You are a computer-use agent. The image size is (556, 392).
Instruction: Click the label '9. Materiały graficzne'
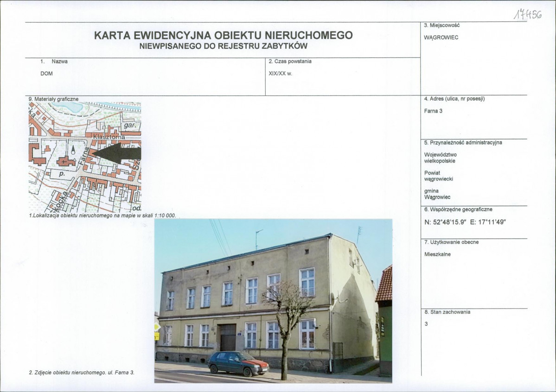[x=53, y=99]
